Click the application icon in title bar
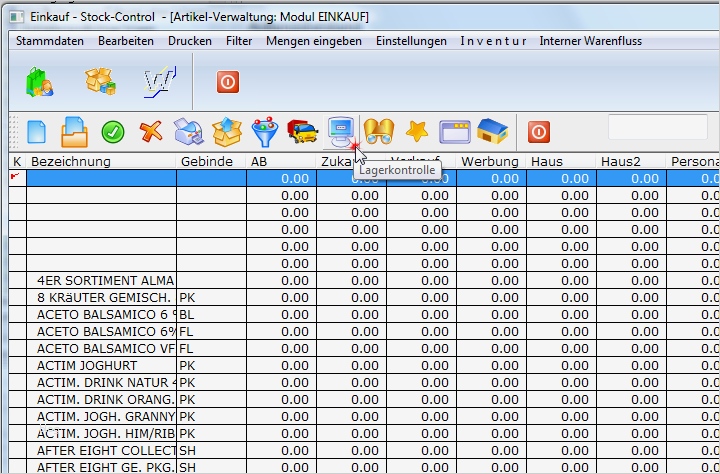Screen dimensions: 720x474 (17, 17)
